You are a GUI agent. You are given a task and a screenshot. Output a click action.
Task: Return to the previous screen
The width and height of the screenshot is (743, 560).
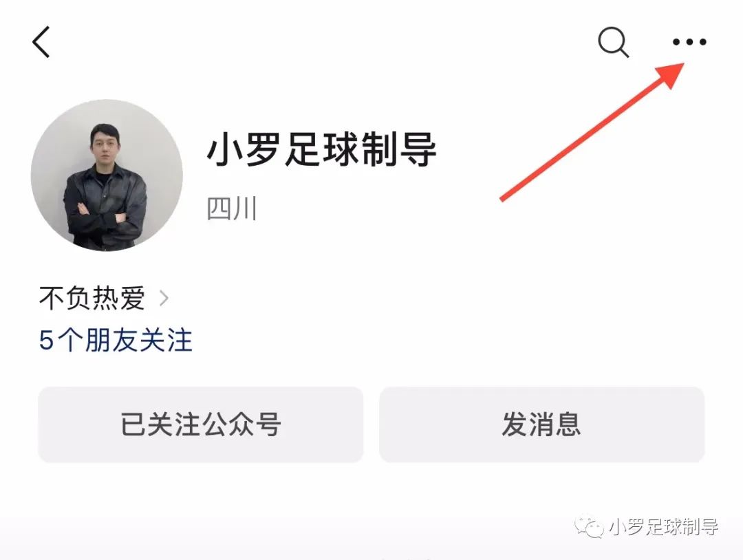[41, 42]
